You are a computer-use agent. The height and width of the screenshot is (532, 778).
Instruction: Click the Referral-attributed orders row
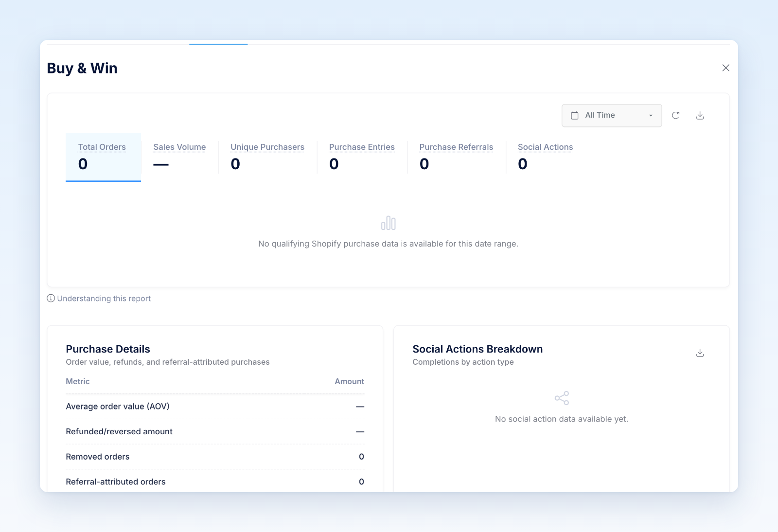pyautogui.click(x=215, y=482)
